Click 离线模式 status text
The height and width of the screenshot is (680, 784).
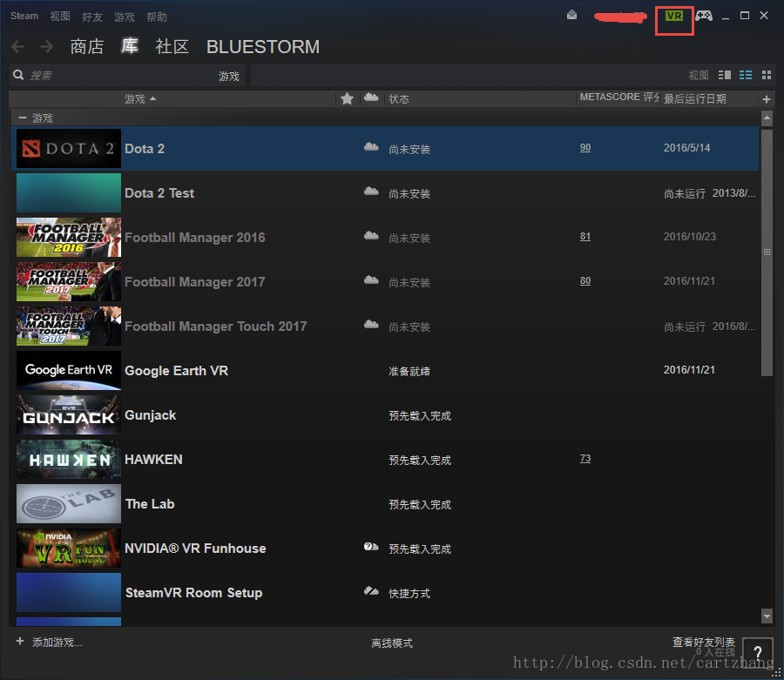[x=392, y=643]
